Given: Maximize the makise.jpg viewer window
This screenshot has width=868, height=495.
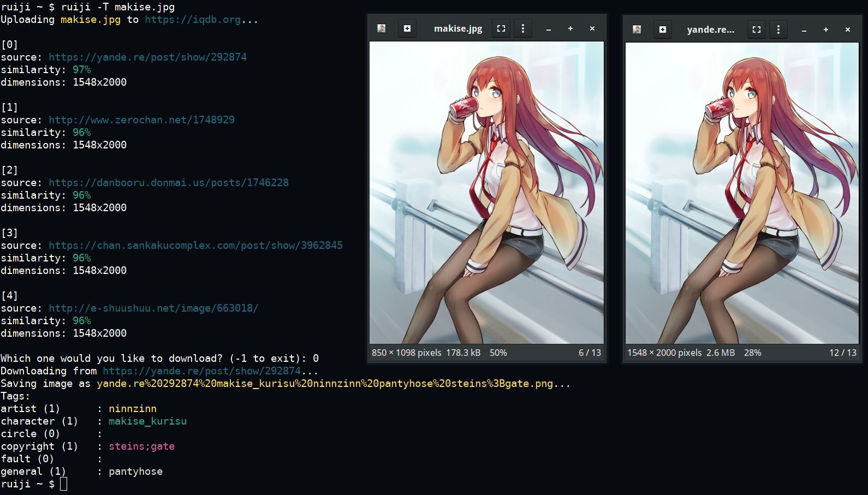Looking at the screenshot, I should (570, 28).
